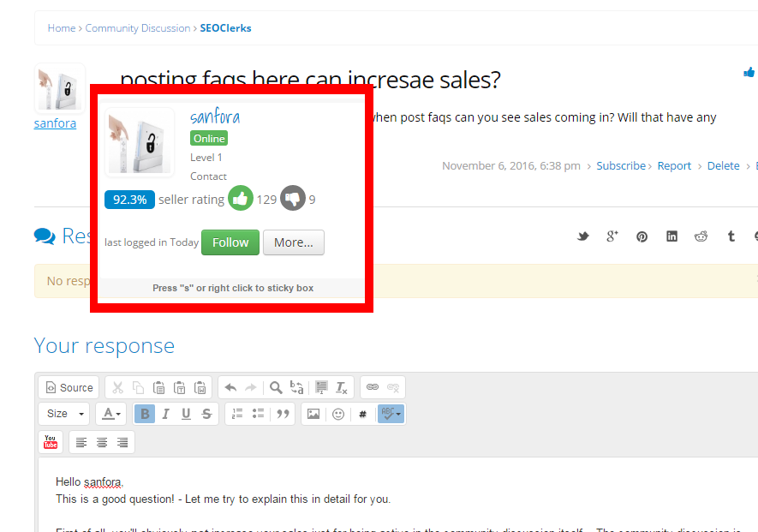Click the YouTube embed icon in editor
The height and width of the screenshot is (532, 758).
(x=51, y=442)
